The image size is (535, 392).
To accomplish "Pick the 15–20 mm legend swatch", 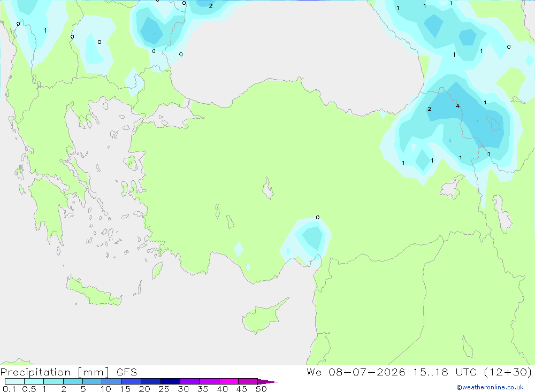I will (132, 381).
